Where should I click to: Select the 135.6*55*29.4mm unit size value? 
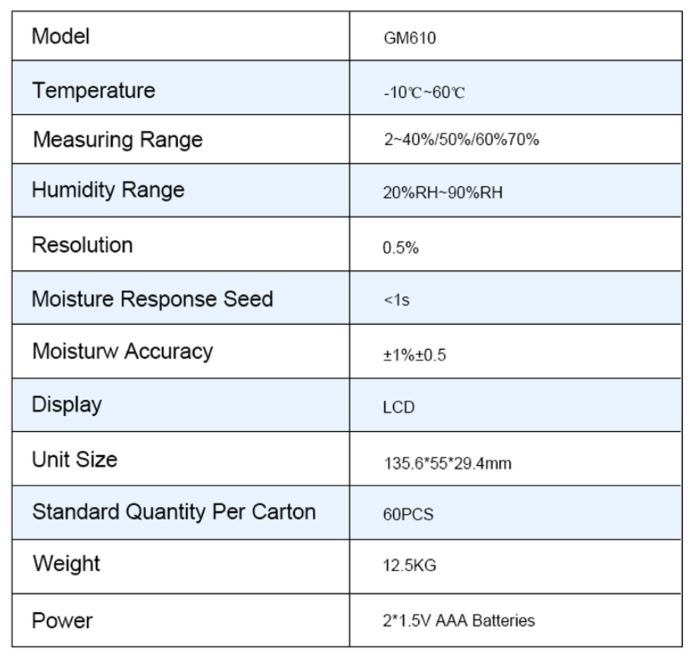point(440,464)
